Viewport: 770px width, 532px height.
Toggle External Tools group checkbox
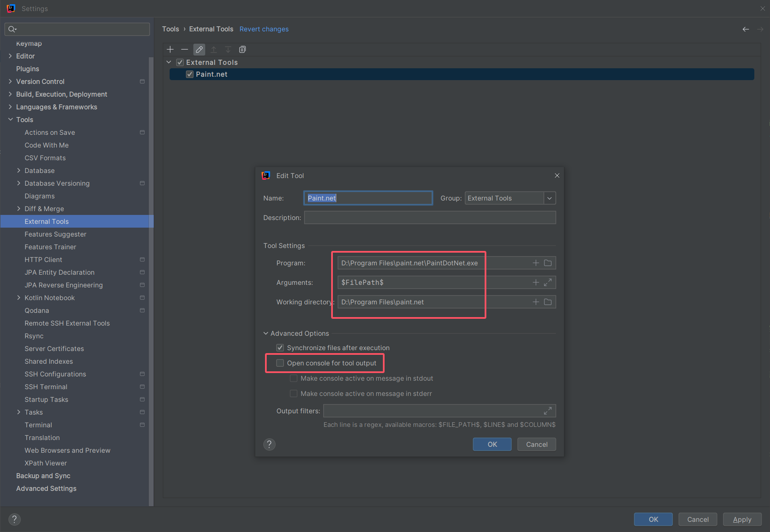180,62
